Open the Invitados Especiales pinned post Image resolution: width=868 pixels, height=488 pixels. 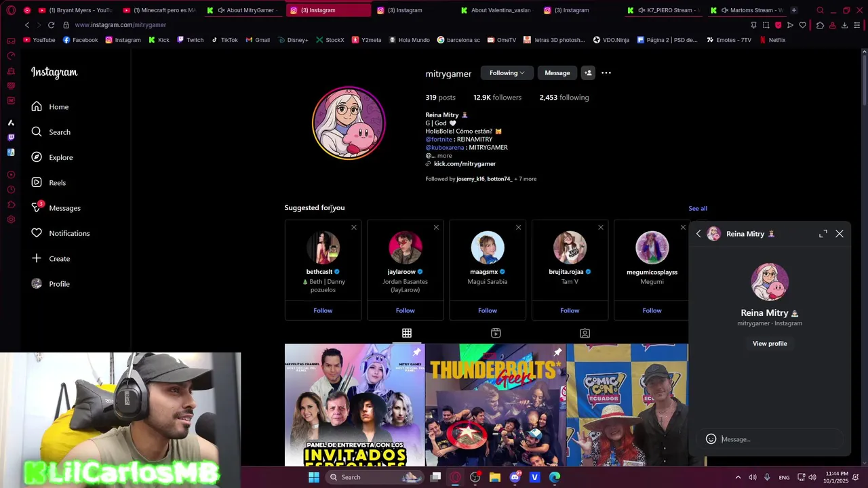click(x=355, y=405)
